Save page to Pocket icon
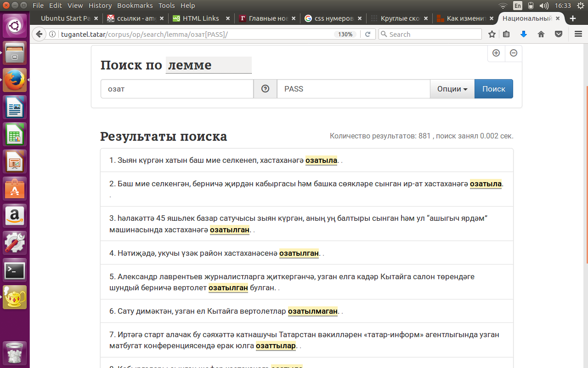This screenshot has height=368, width=588. coord(558,34)
